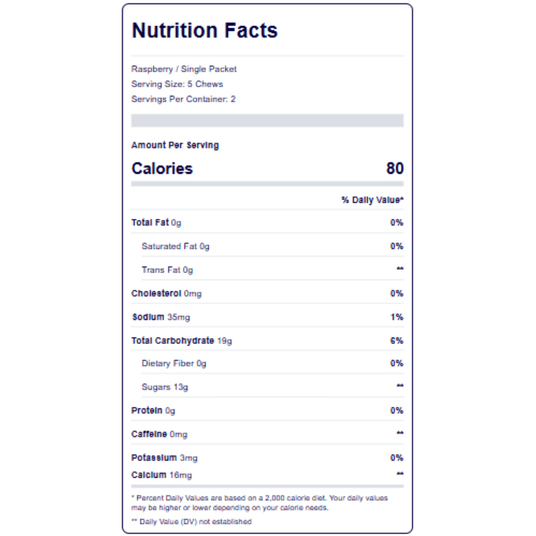Click the Caffeine 0mg entry

pos(159,434)
